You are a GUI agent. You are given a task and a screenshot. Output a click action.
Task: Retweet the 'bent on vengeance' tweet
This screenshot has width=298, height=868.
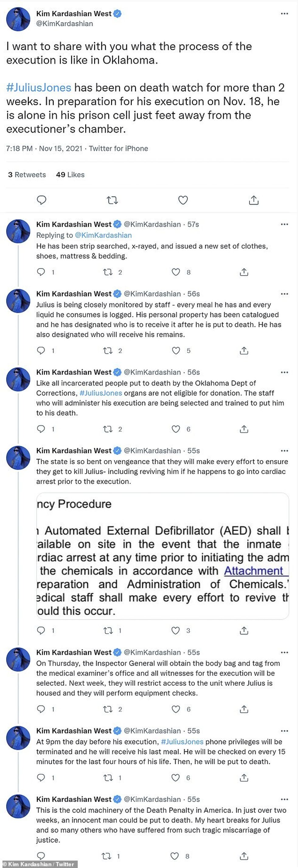pyautogui.click(x=108, y=630)
